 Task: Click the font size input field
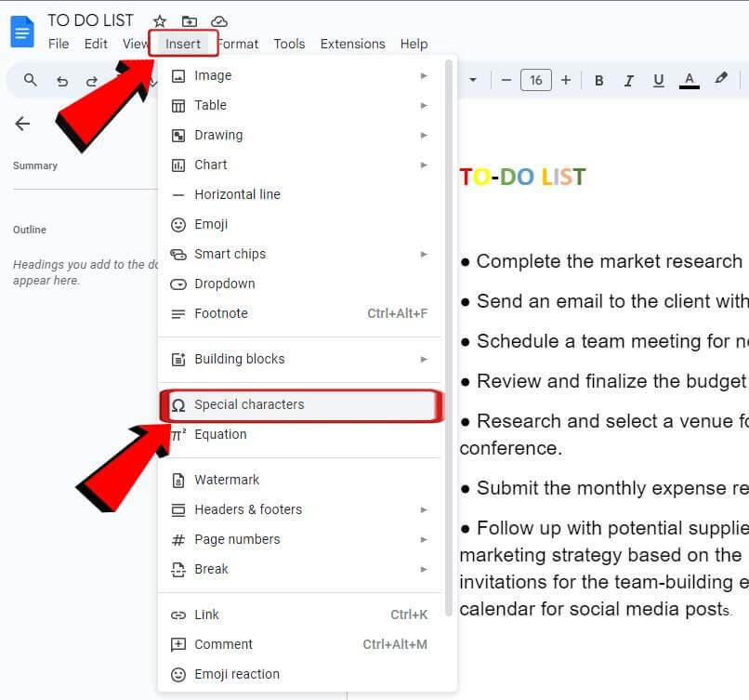(536, 80)
